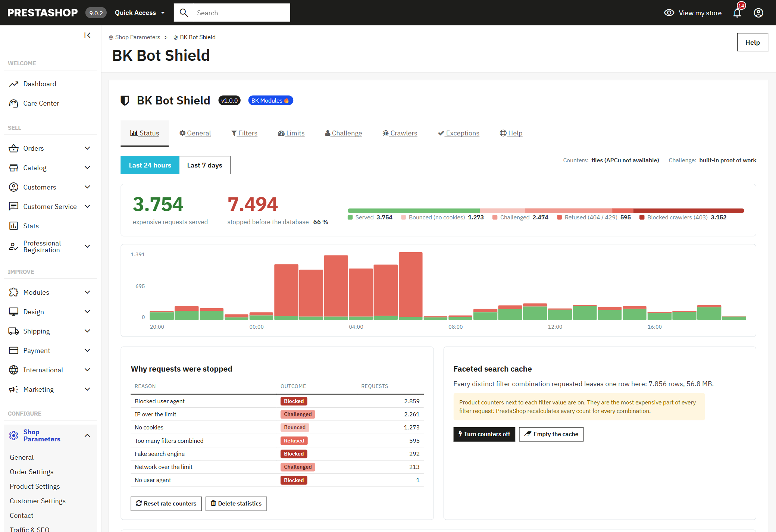Click the Challenged legend swatch
Viewport: 776px width, 532px height.
pos(495,218)
